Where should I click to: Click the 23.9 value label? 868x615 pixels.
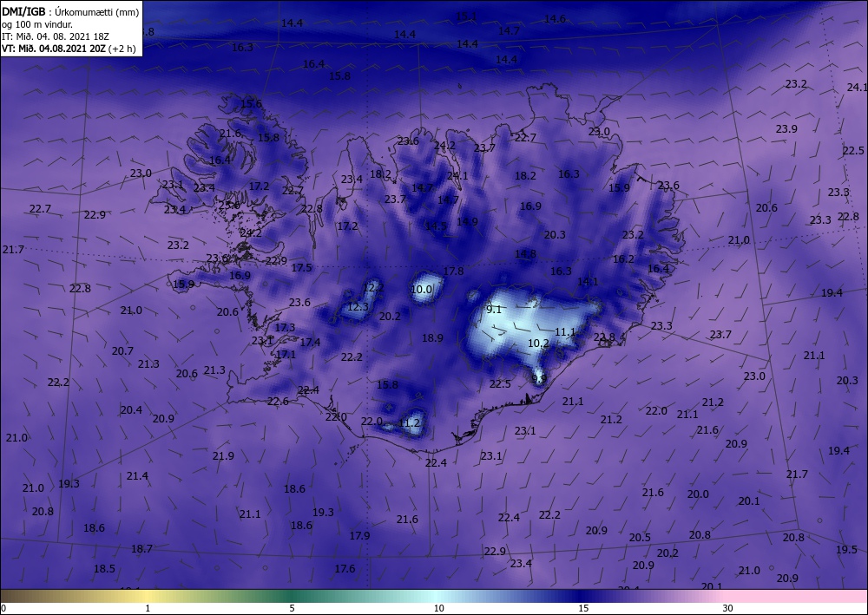point(786,129)
